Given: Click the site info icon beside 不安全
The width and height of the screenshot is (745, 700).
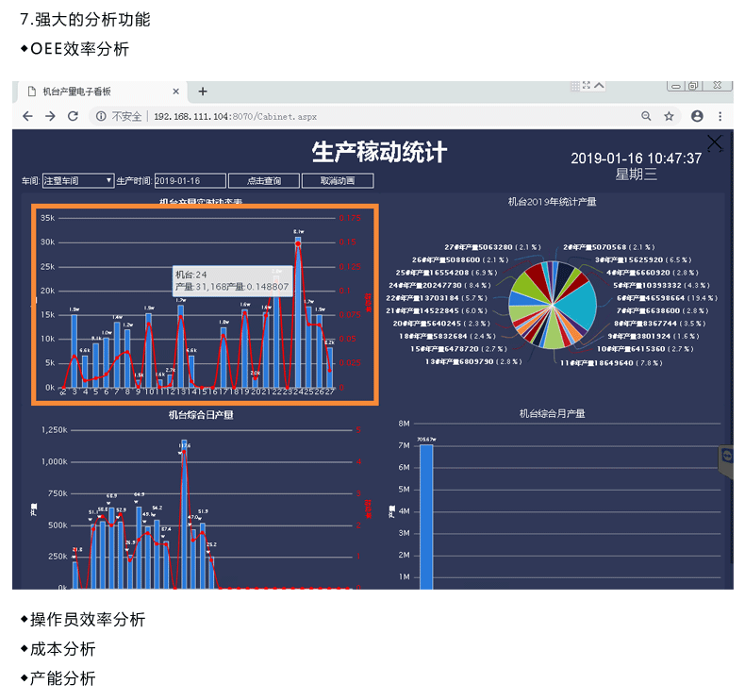Looking at the screenshot, I should coord(100,116).
